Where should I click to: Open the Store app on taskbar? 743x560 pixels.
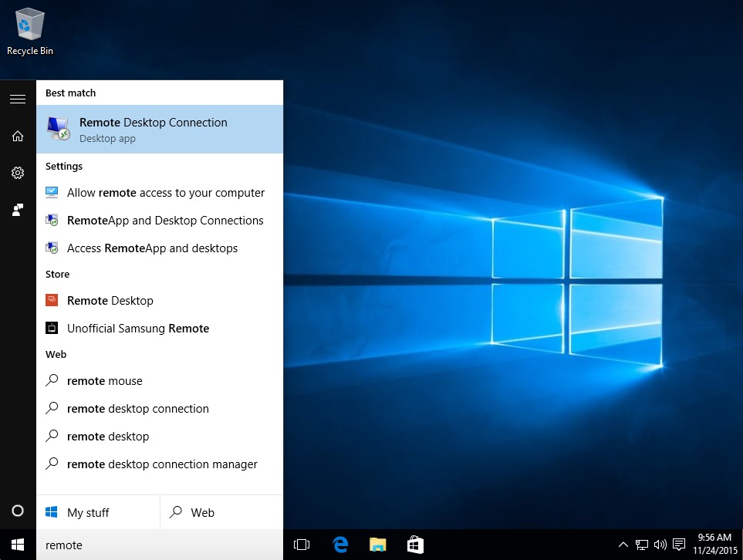tap(415, 545)
